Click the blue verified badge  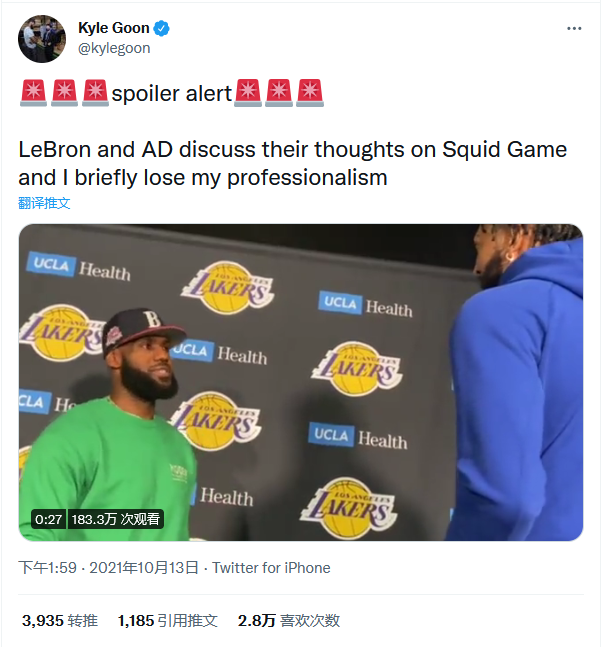tap(162, 28)
